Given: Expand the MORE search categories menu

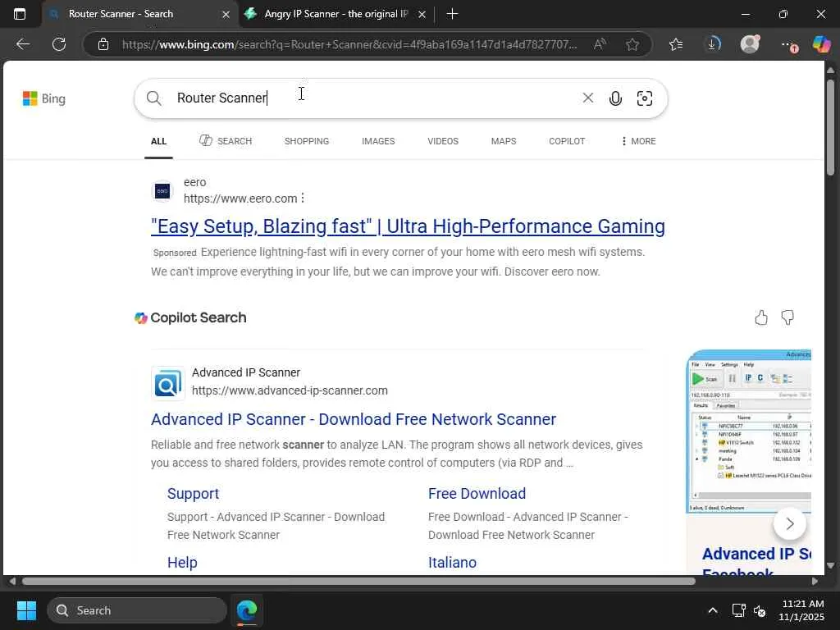Looking at the screenshot, I should coord(638,141).
